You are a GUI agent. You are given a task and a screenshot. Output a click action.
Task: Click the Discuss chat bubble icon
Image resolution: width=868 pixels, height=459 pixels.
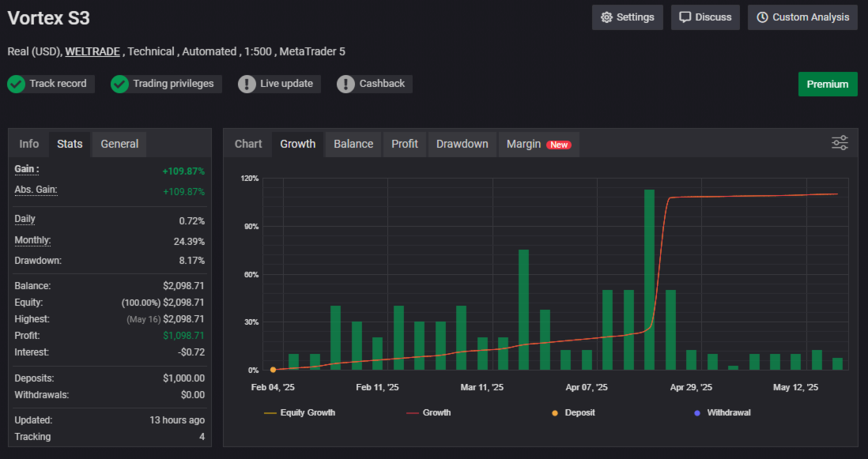(685, 17)
